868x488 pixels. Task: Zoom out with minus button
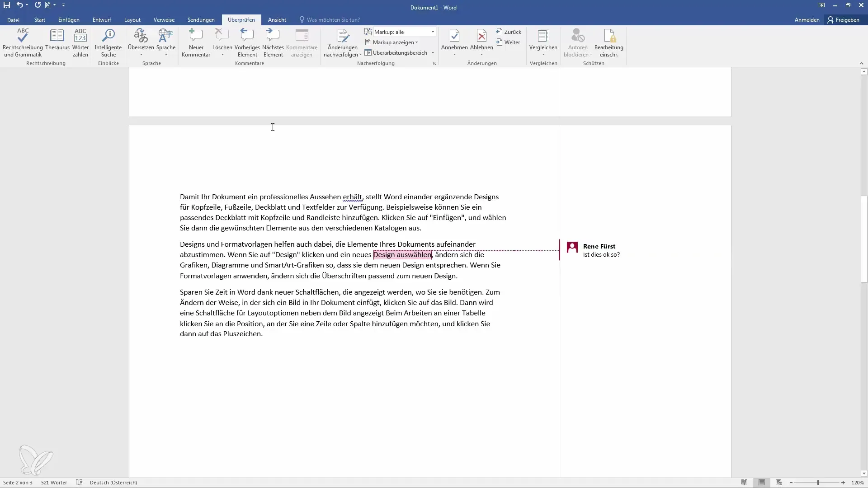pyautogui.click(x=791, y=483)
